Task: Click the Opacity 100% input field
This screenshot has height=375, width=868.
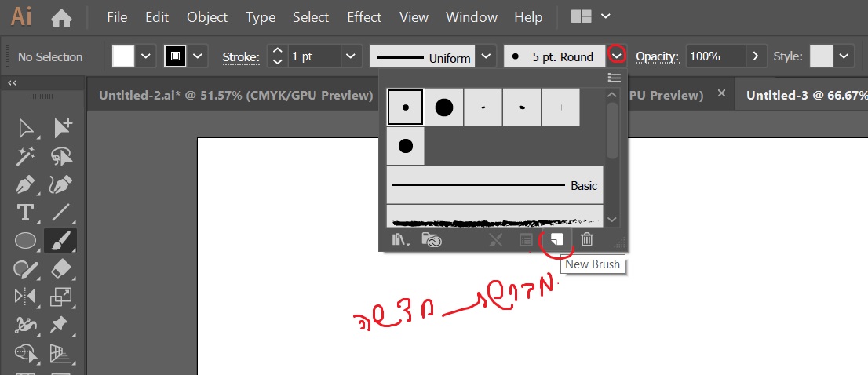Action: click(714, 56)
